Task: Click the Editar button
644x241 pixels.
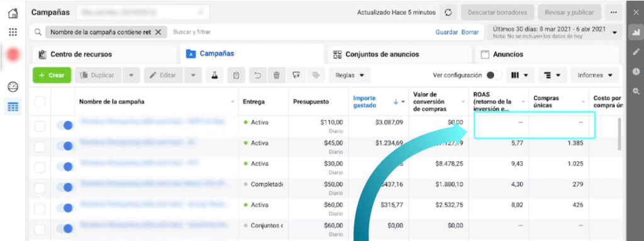Action: pos(164,76)
